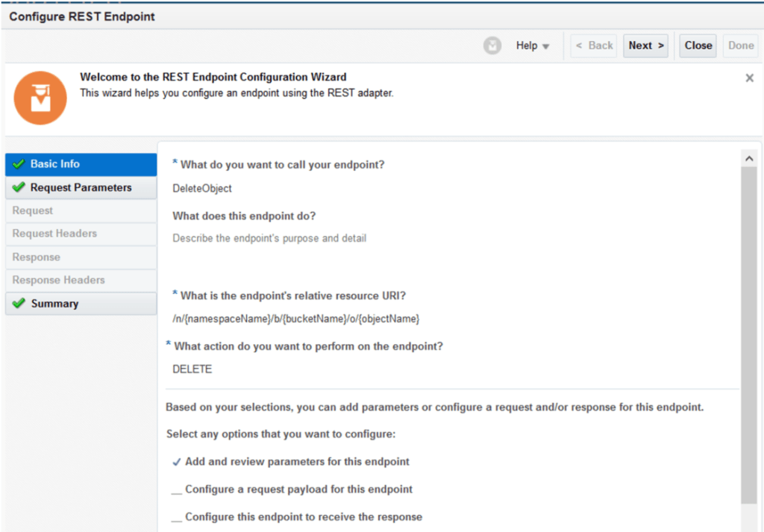Jump to the Summary step

coord(54,304)
